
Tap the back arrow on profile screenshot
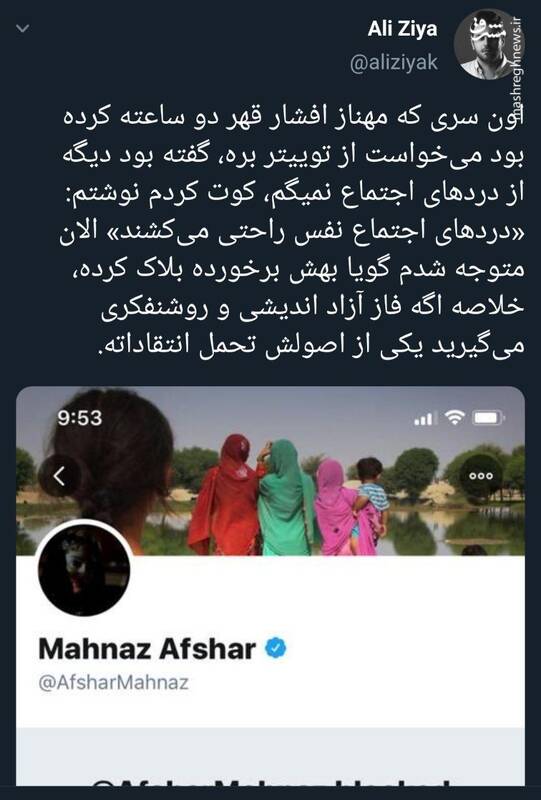coord(60,476)
